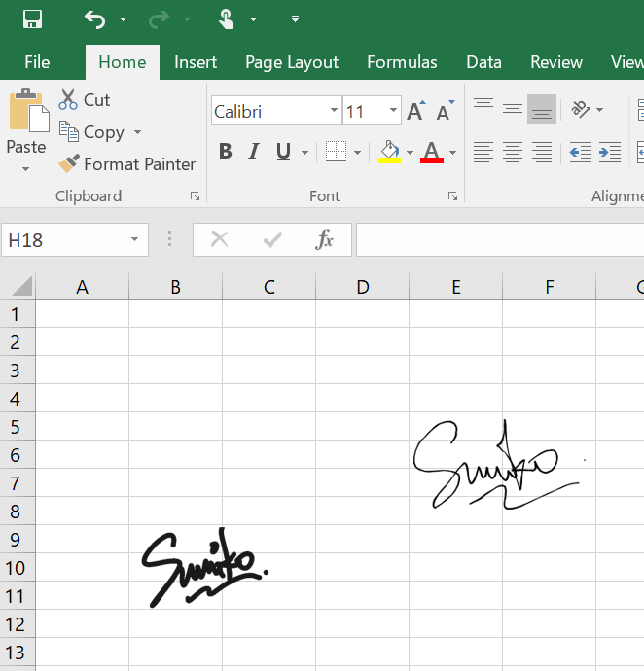Click the Insert Function fx icon
644x671 pixels.
[324, 239]
